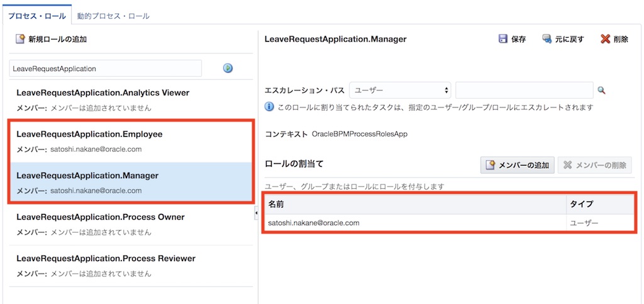Select the satoshi.nakane@oracle.com table row
Viewport: 644px width, 304px height.
tap(415, 223)
